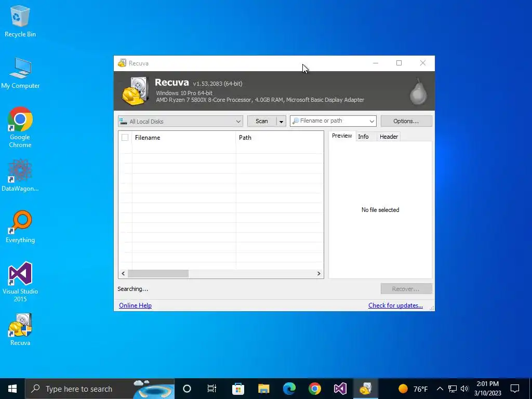Click the 'Windows 10 Pro 64-bit' text
Screen dimensions: 532x399
pos(184,93)
